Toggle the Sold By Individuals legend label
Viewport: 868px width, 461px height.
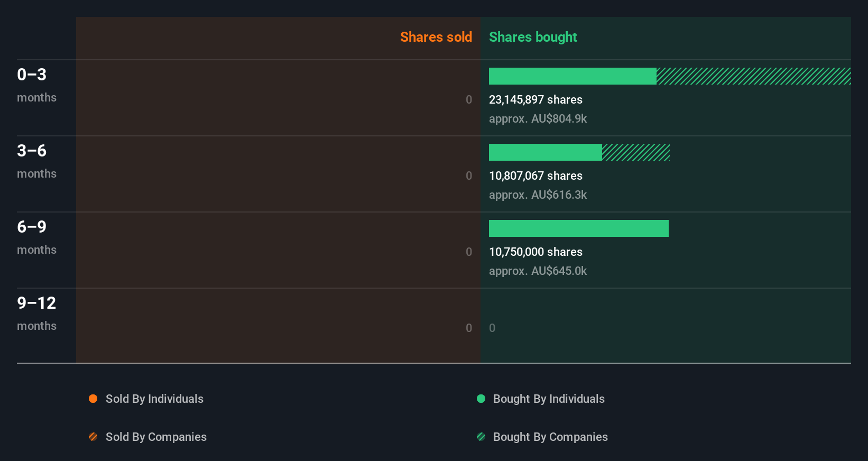[x=154, y=399]
